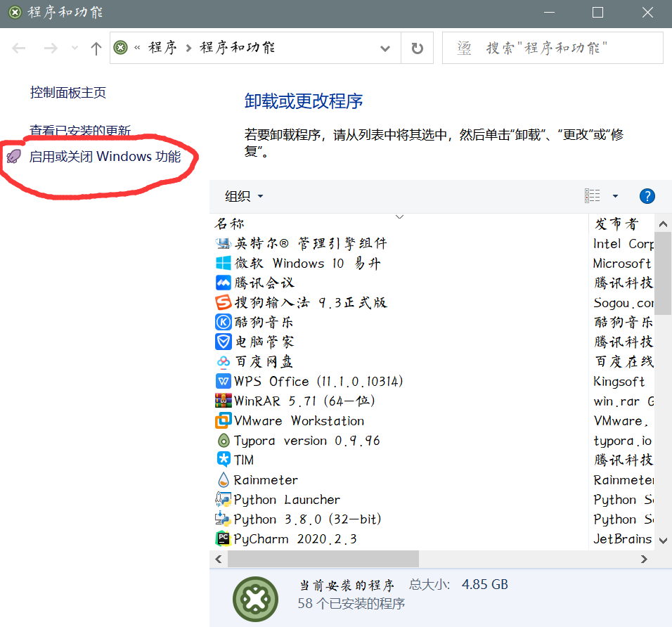672x627 pixels.
Task: Select the PyCharm 2020.2.3 icon
Action: click(223, 538)
